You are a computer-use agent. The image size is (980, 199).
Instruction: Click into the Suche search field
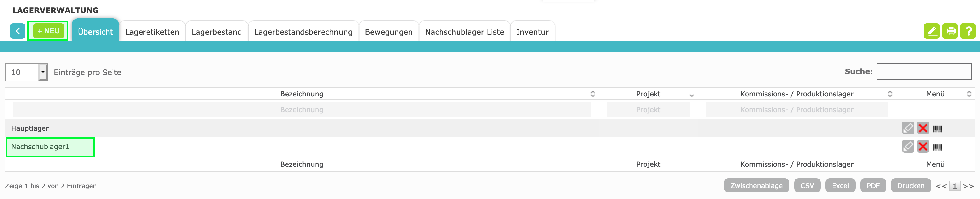tap(924, 71)
